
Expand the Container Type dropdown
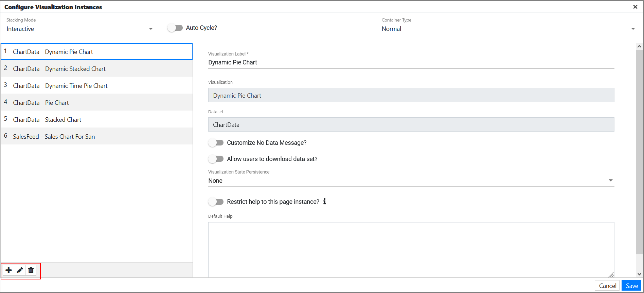coord(508,29)
